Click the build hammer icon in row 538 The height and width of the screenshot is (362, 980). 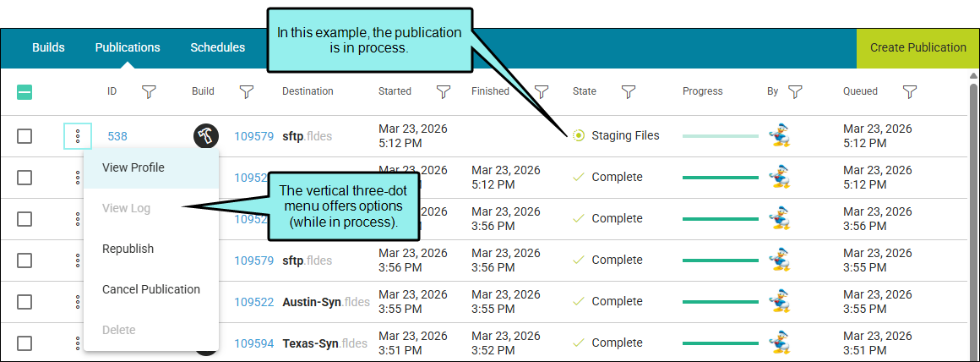[x=205, y=135]
